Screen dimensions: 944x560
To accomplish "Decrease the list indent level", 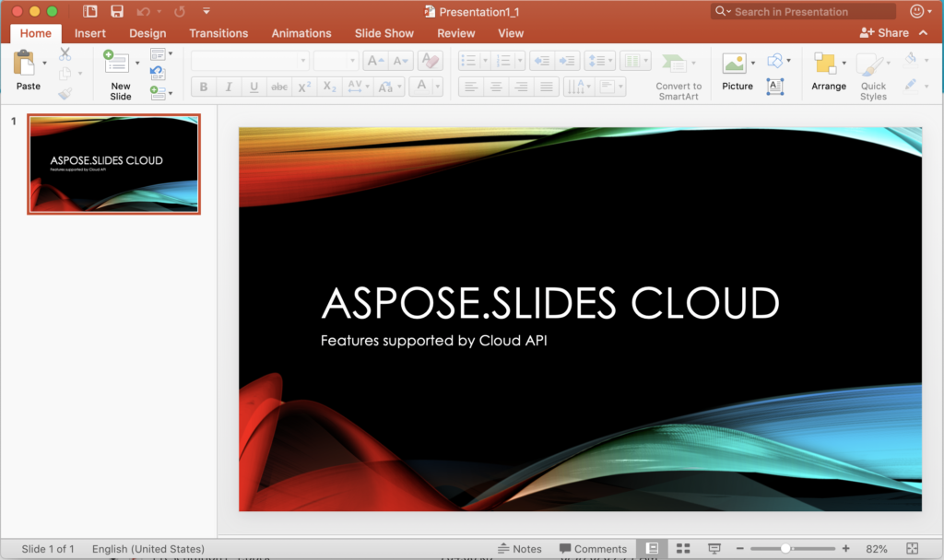I will pyautogui.click(x=542, y=61).
